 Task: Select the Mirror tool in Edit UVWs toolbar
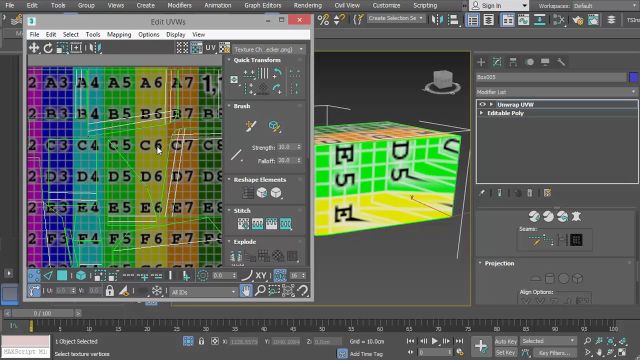point(95,48)
